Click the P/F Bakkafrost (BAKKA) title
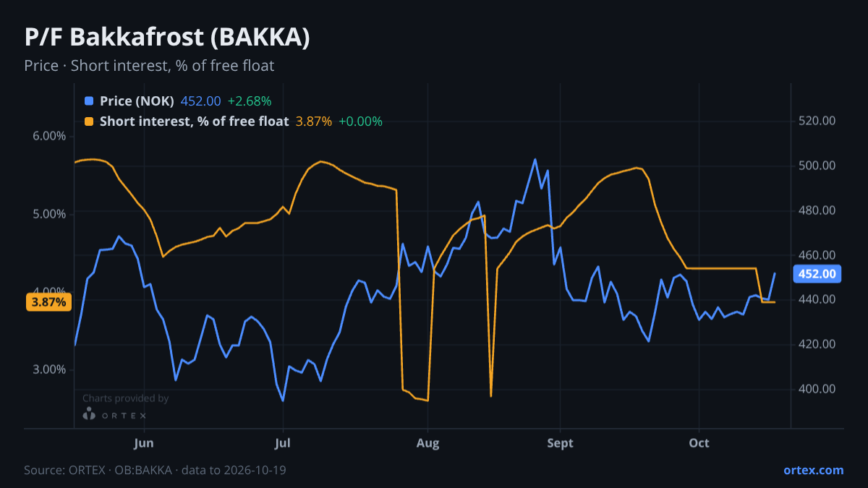 pos(167,37)
